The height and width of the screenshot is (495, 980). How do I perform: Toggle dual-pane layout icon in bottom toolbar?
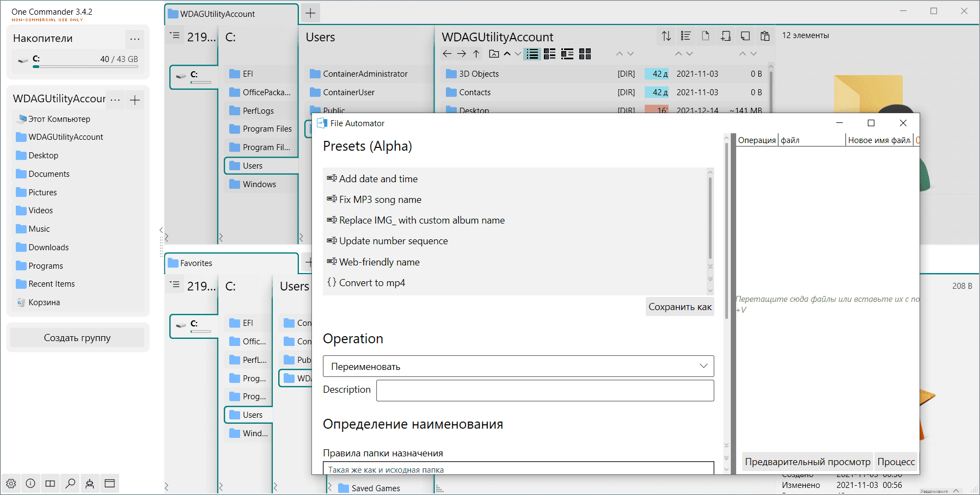[x=50, y=483]
